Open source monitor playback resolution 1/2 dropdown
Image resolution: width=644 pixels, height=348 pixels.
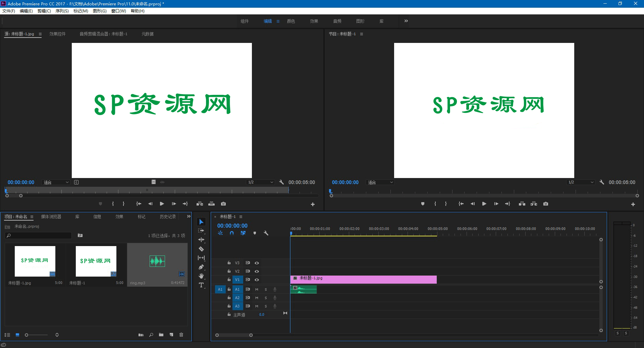(261, 182)
